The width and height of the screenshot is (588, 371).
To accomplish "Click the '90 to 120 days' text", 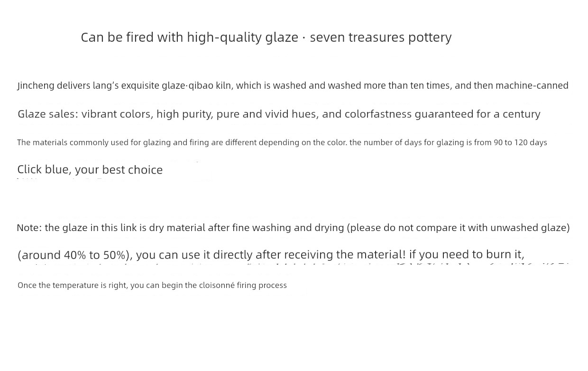I will click(x=520, y=142).
